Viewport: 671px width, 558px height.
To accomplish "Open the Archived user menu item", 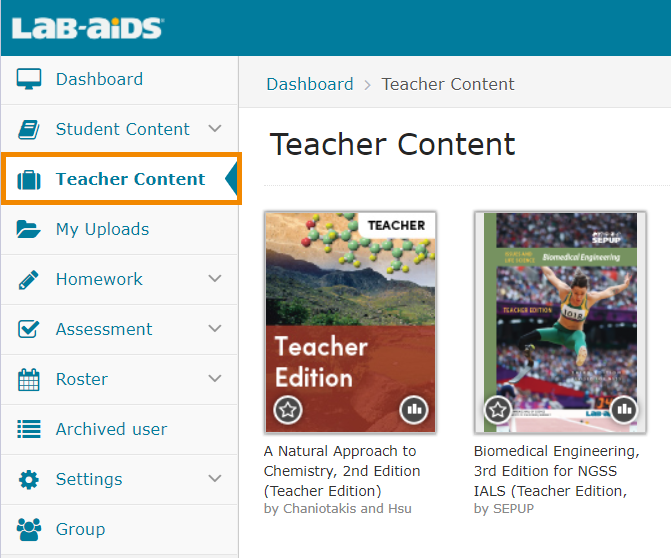I will point(111,429).
